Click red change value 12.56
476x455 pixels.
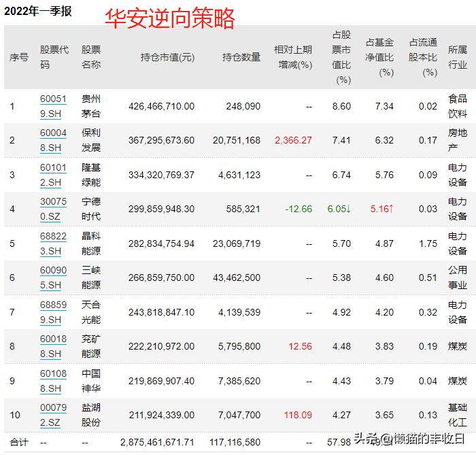(x=300, y=346)
